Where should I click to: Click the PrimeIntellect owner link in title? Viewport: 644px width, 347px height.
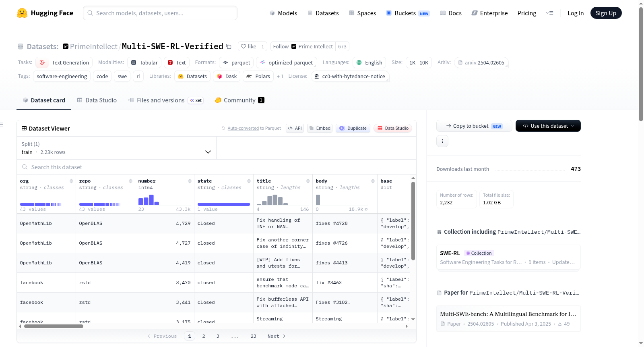93,46
